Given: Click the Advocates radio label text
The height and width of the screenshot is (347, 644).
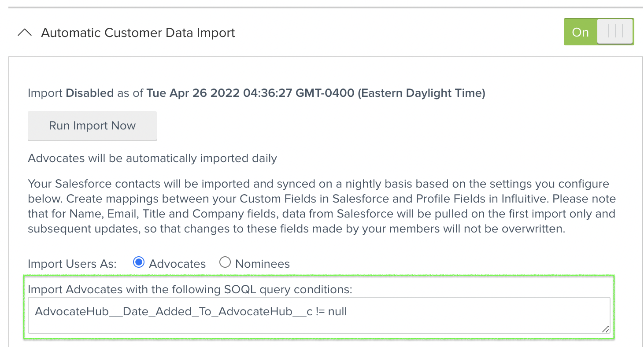Looking at the screenshot, I should pos(177,264).
